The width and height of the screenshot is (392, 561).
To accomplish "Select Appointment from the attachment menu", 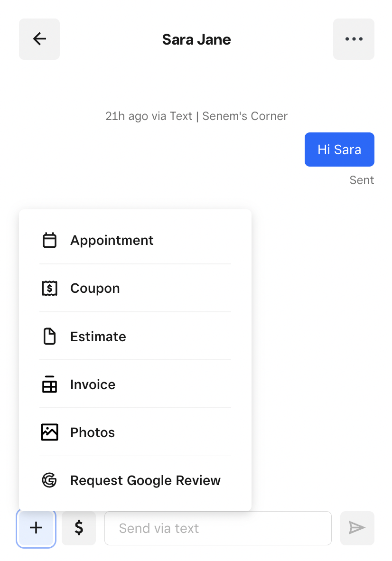I will [x=112, y=240].
